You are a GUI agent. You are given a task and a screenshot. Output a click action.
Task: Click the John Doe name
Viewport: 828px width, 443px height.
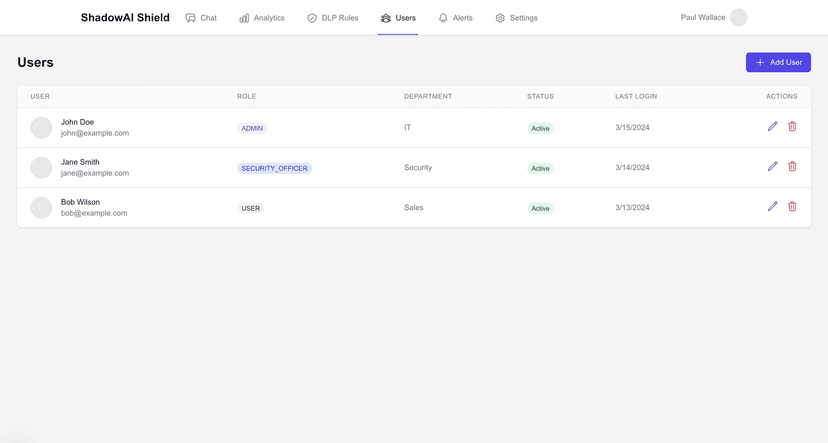[77, 122]
